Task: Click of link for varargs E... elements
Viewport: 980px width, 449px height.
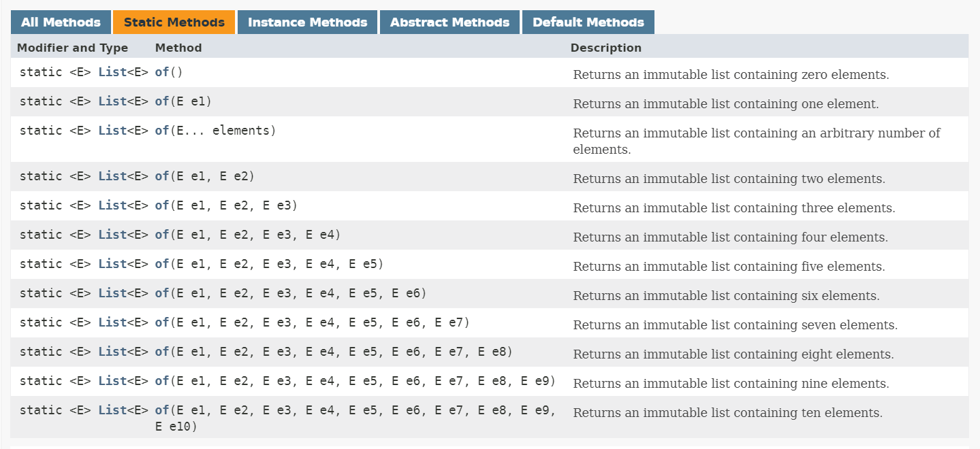Action: point(162,131)
